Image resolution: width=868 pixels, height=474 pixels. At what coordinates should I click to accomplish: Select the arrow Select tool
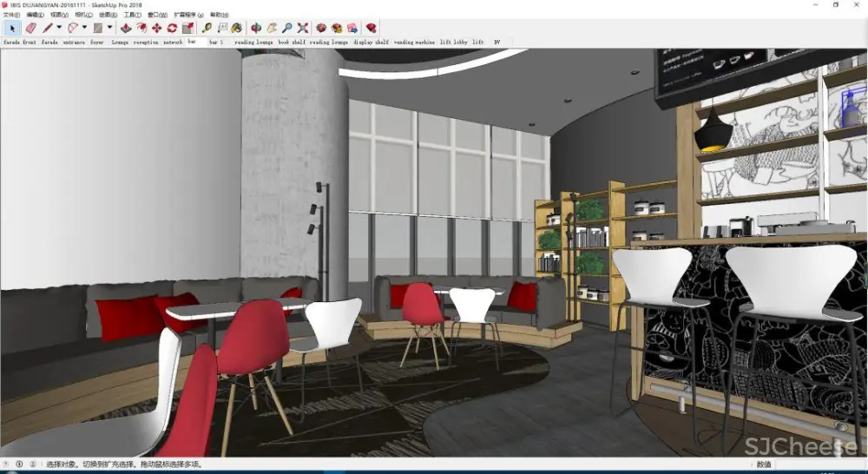pyautogui.click(x=11, y=28)
